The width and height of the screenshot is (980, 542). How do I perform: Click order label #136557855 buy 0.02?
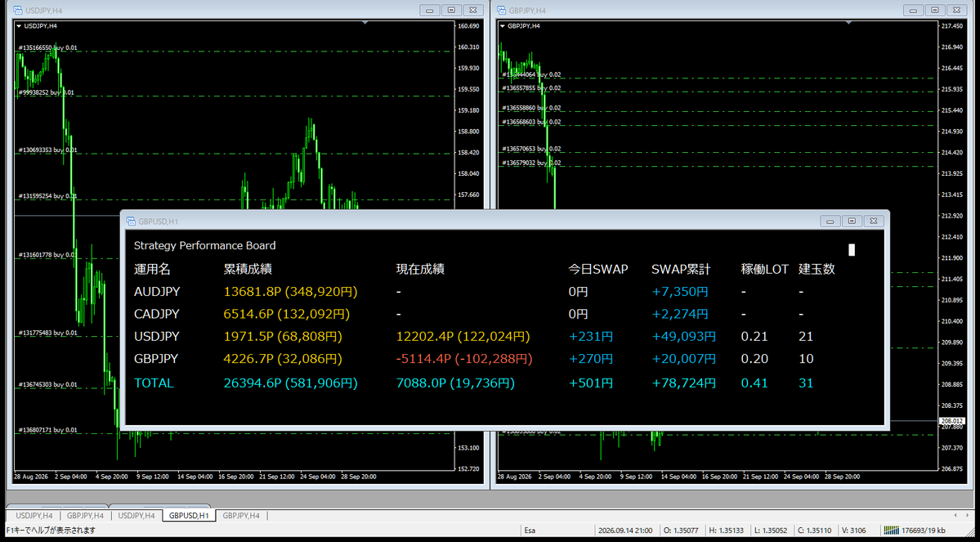coord(532,88)
